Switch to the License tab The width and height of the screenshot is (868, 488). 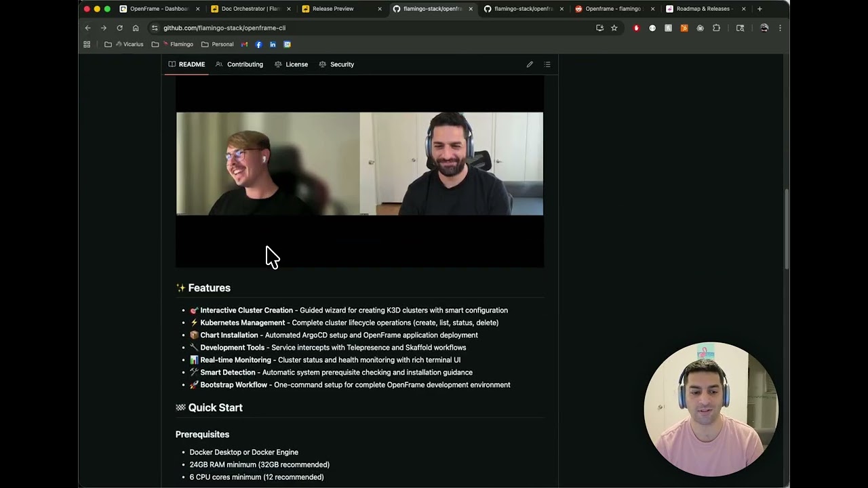click(292, 64)
